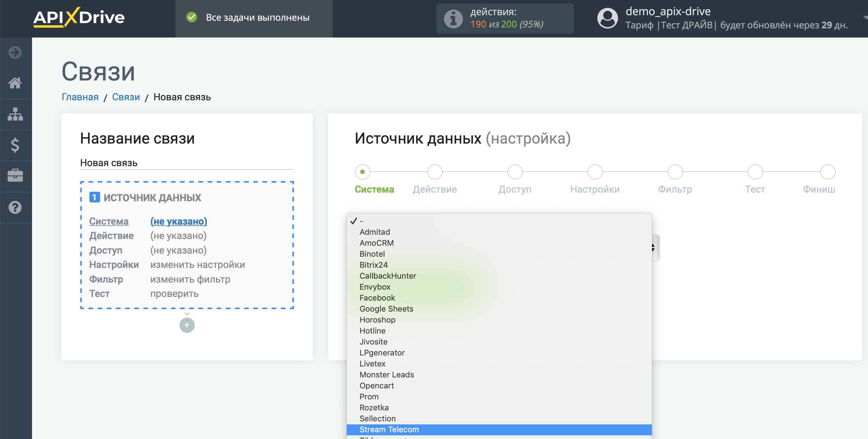Choose Google Sheets from the system list
Viewport: 868px width, 439px height.
click(x=499, y=309)
